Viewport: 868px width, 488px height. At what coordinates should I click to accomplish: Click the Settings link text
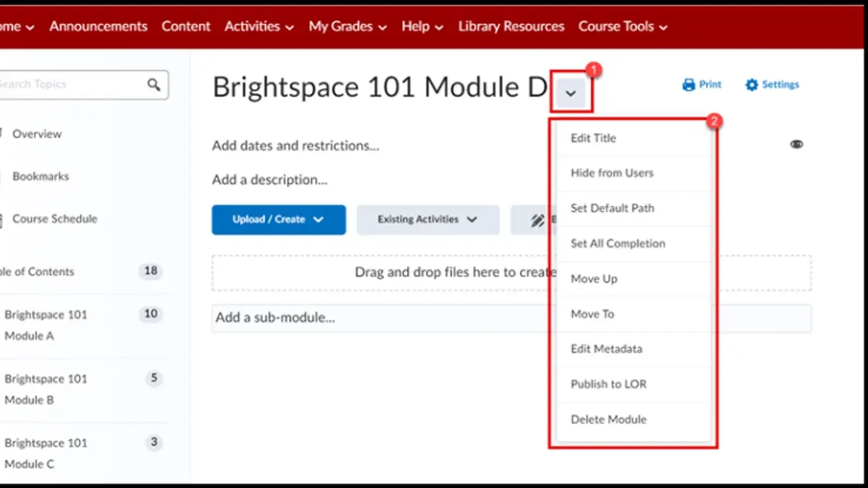coord(780,85)
